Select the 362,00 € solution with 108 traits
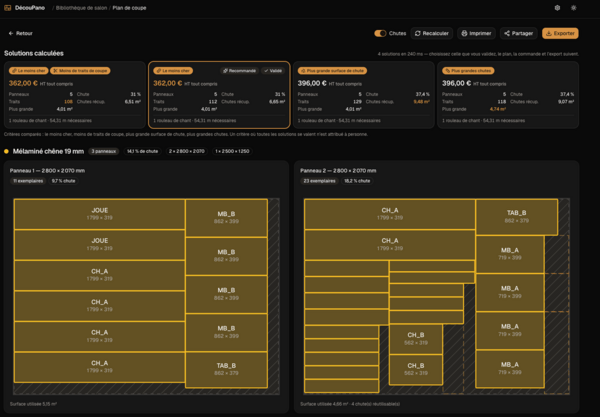This screenshot has height=417, width=600. [x=75, y=95]
